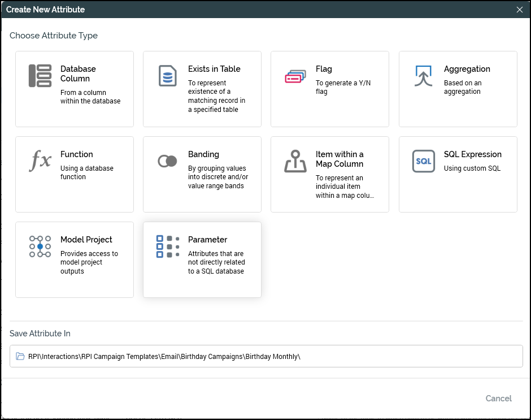
Task: Close the Create New Attribute dialog
Action: (x=520, y=10)
